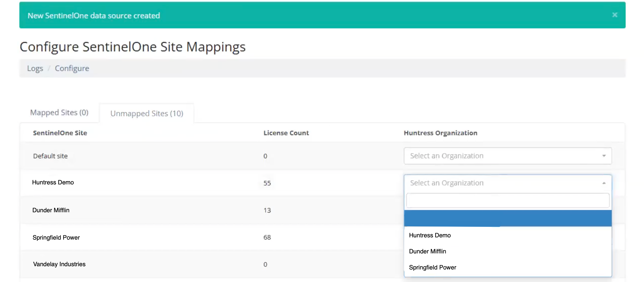Click the Configure SentinelOne Site Mappings heading

click(133, 47)
